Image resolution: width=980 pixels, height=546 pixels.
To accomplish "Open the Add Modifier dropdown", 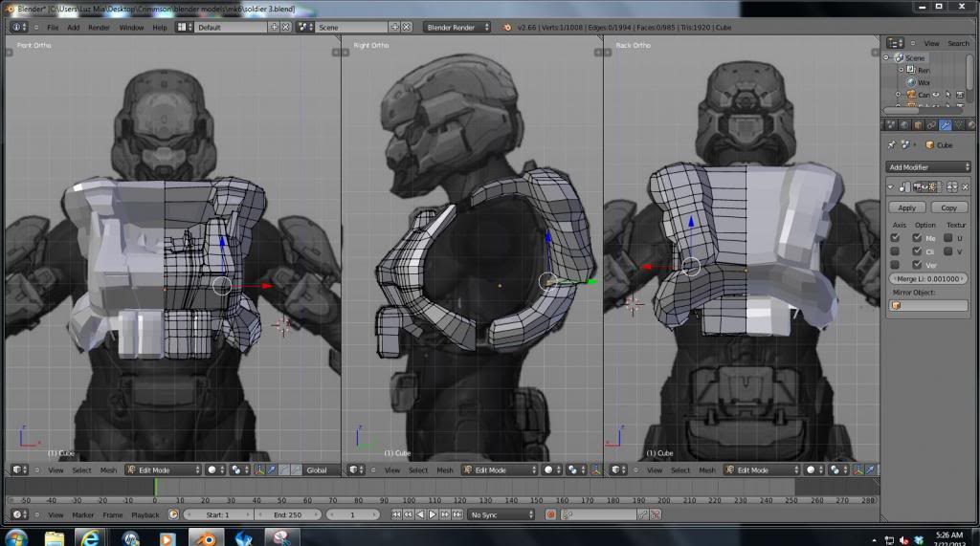I will coord(927,166).
